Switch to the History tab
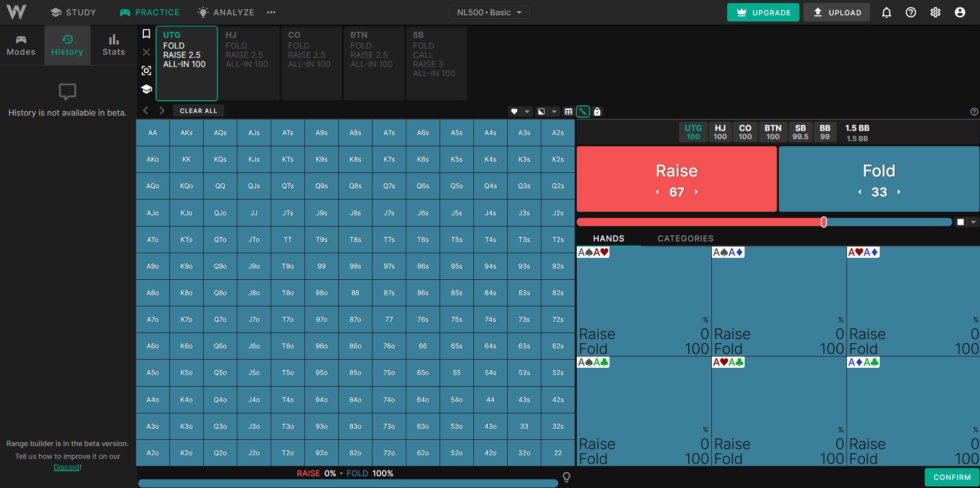Screen dimensions: 980x488 tap(67, 46)
